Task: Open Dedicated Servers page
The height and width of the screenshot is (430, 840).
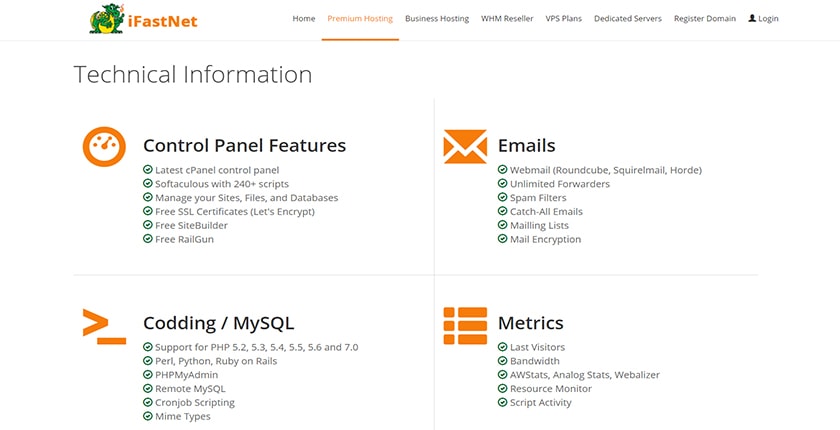Action: 628,19
